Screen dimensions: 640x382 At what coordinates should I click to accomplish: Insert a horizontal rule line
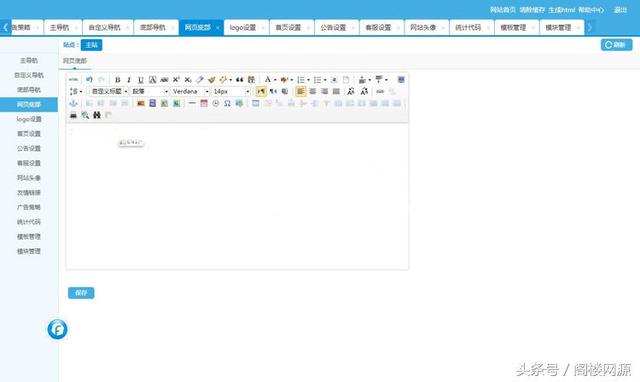click(x=192, y=103)
